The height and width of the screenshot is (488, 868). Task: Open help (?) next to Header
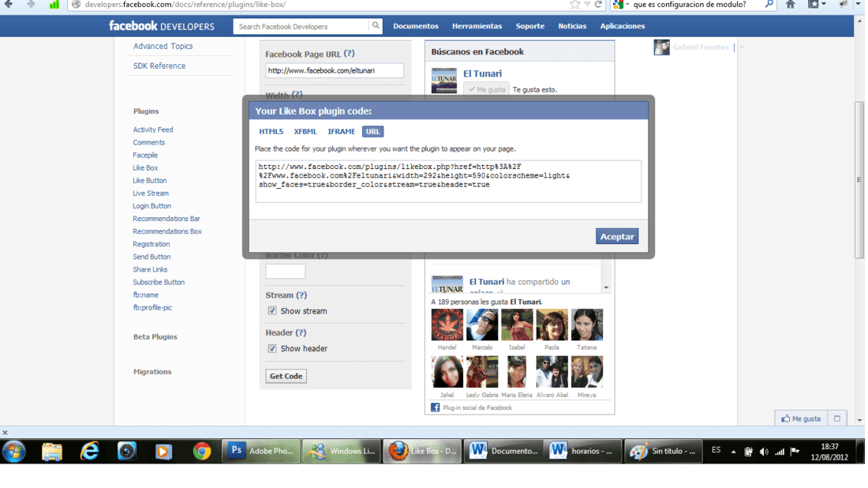[301, 332]
